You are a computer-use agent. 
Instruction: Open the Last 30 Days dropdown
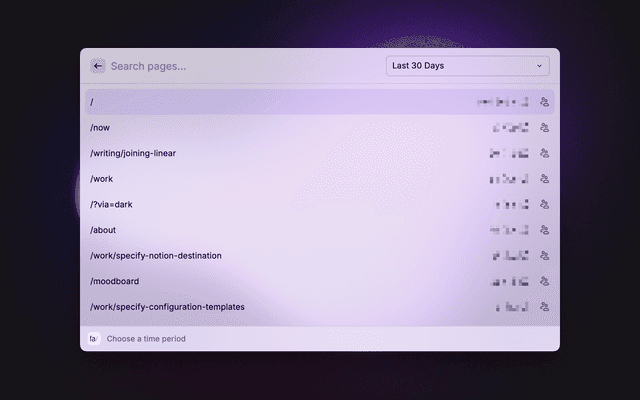click(x=467, y=66)
